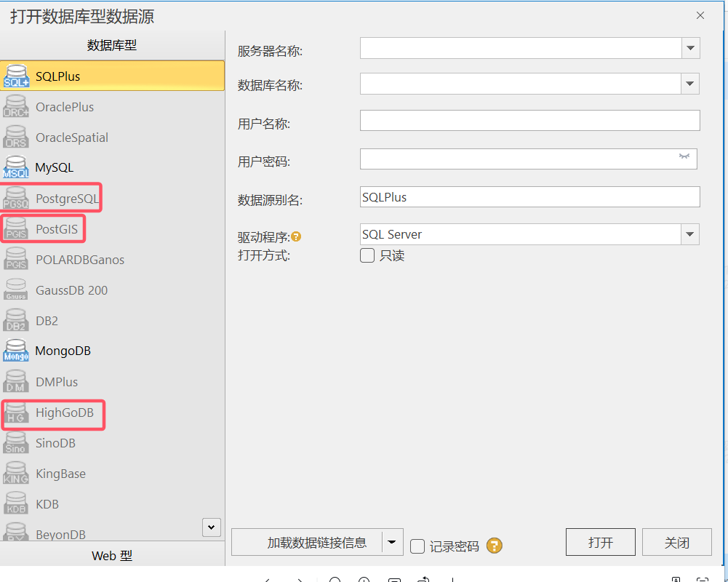Click the OracleSpatial database icon

16,137
